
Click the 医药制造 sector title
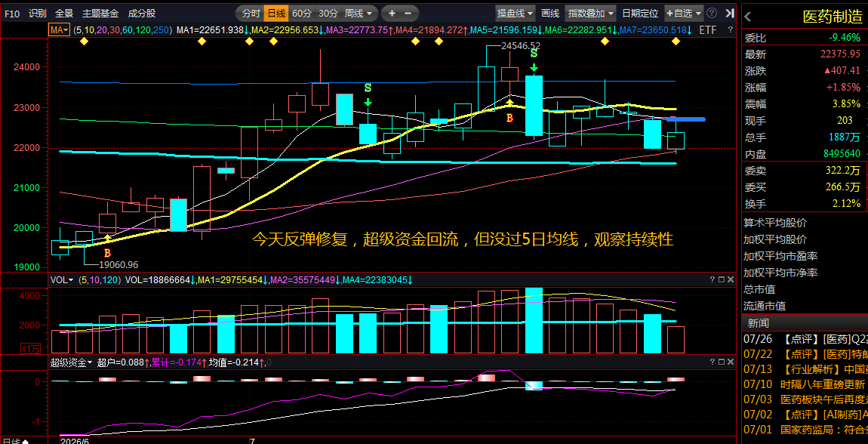pyautogui.click(x=832, y=16)
